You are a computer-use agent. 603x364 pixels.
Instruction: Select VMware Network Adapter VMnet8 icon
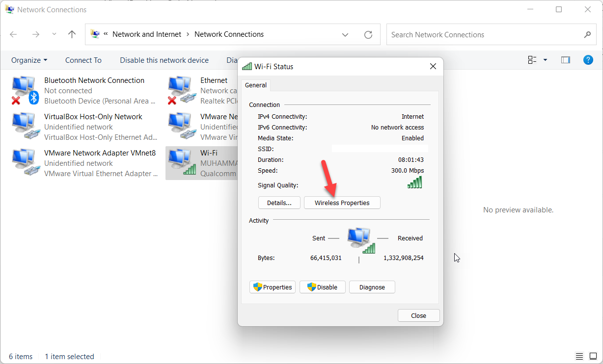click(25, 163)
